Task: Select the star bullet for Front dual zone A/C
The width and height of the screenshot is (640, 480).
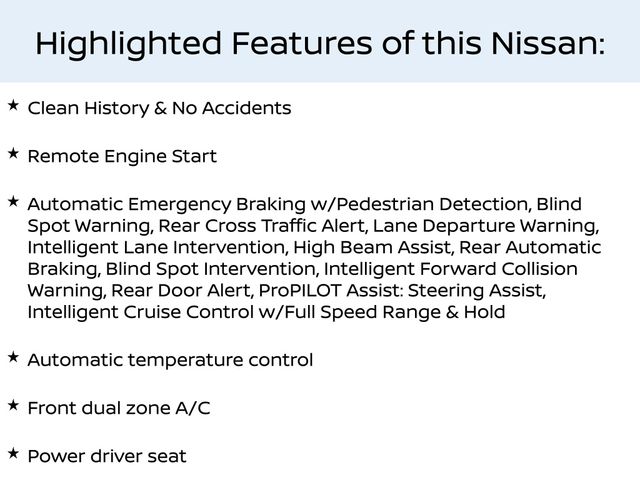Action: coord(12,404)
